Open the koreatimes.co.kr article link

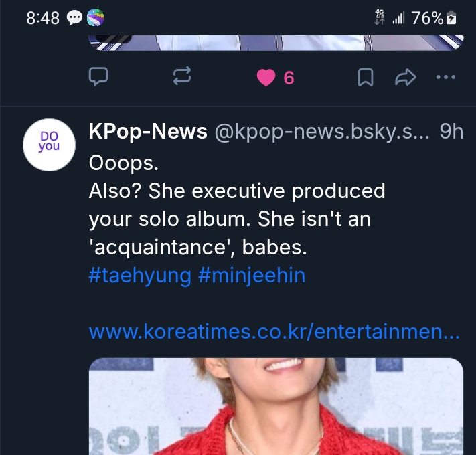click(x=274, y=332)
